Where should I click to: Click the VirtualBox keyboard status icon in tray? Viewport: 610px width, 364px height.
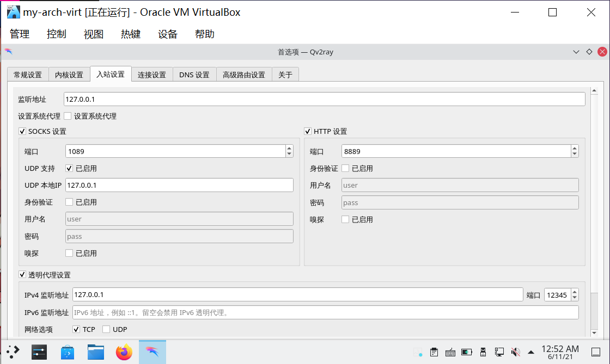pos(450,352)
